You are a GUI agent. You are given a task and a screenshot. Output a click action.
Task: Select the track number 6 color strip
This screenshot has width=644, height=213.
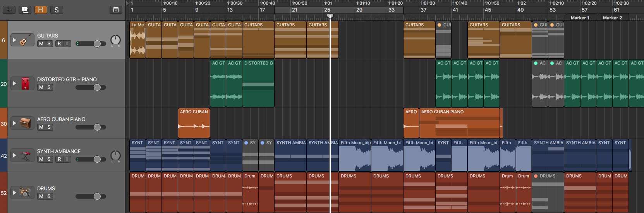[x=3, y=40]
